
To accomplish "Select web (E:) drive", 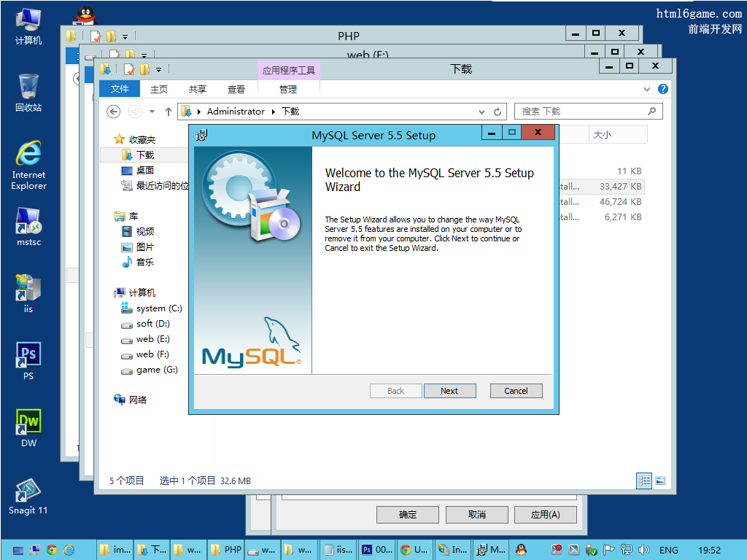I will (x=152, y=338).
